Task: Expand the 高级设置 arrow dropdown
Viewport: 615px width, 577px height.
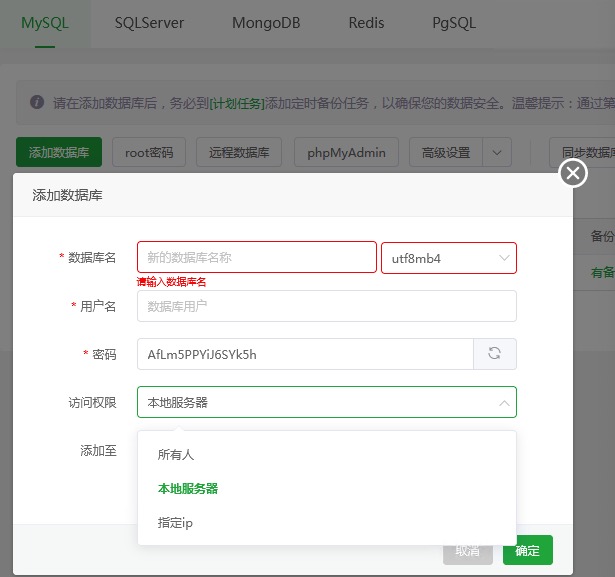Action: click(497, 152)
